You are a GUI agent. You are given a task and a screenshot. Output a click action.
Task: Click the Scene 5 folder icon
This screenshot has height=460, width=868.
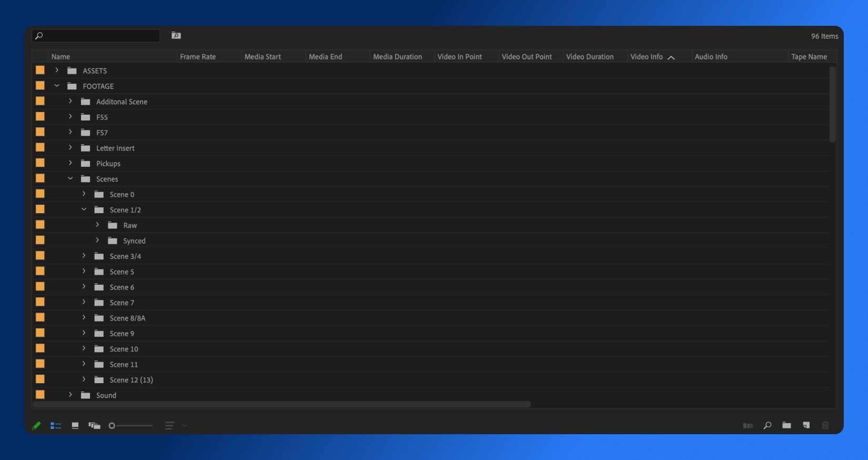tap(99, 272)
